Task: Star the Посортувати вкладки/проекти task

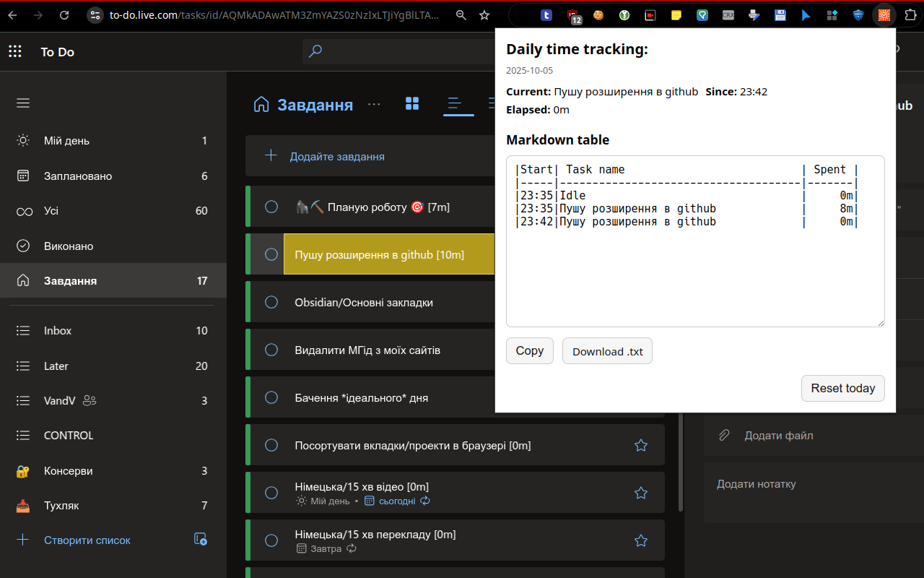Action: [640, 446]
